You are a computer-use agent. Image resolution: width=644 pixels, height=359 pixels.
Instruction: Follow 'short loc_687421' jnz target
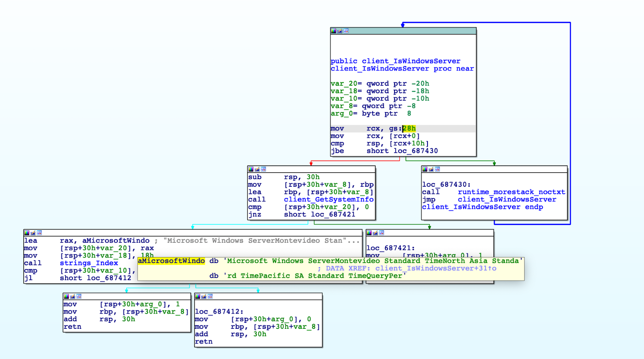click(320, 215)
